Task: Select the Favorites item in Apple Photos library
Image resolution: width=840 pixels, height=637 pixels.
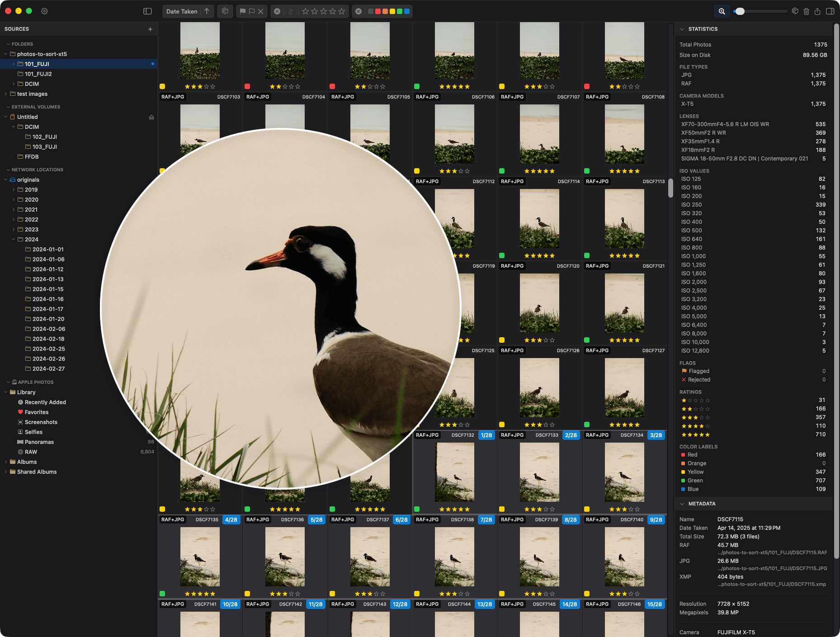Action: pos(36,412)
